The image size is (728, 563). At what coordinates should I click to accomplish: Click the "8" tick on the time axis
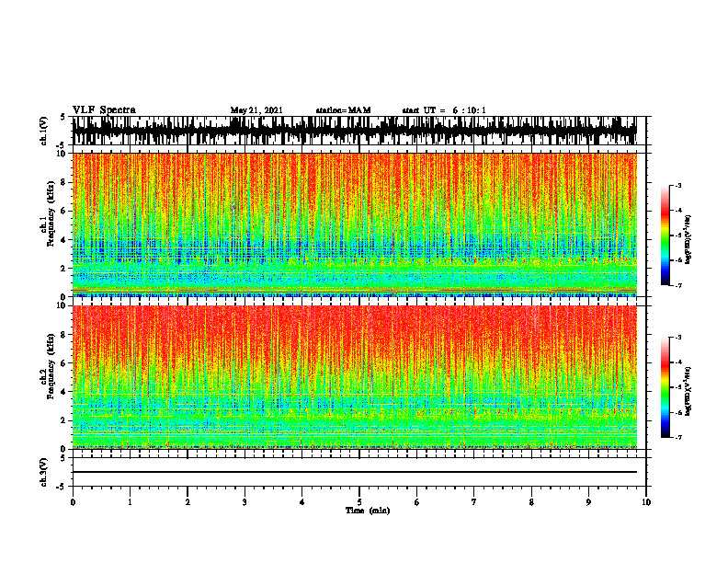pyautogui.click(x=531, y=502)
